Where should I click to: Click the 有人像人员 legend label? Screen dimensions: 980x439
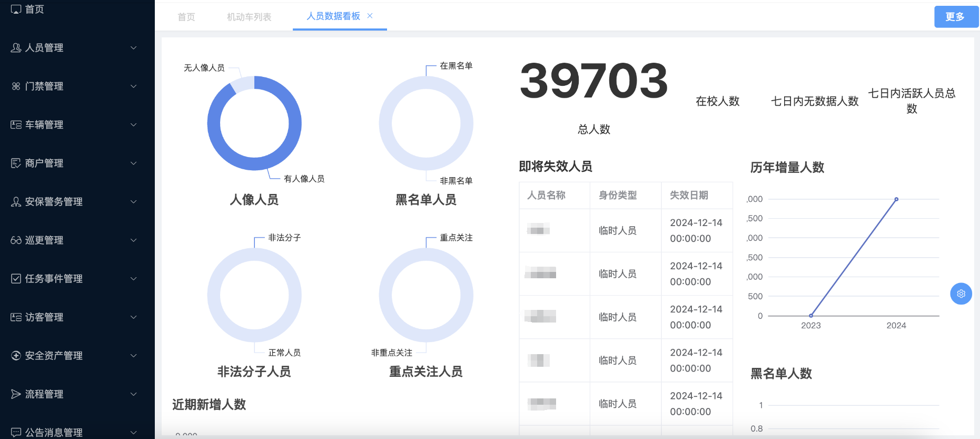tap(304, 179)
